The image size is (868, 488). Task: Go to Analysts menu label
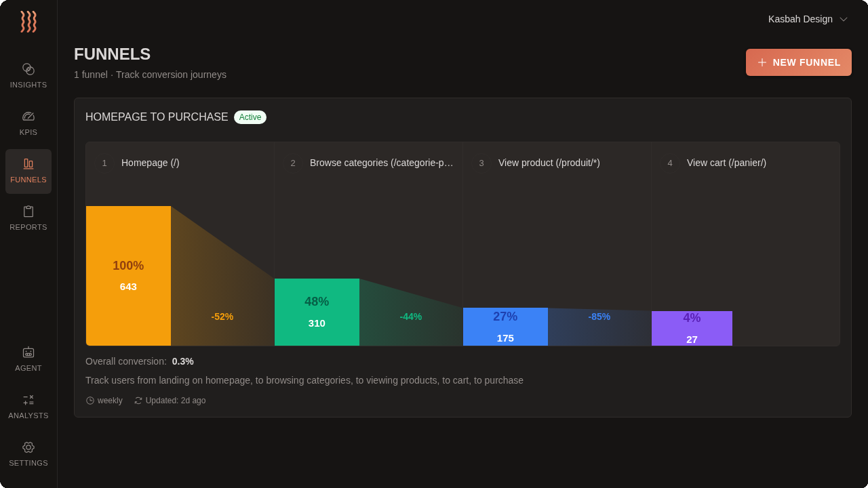(x=28, y=415)
